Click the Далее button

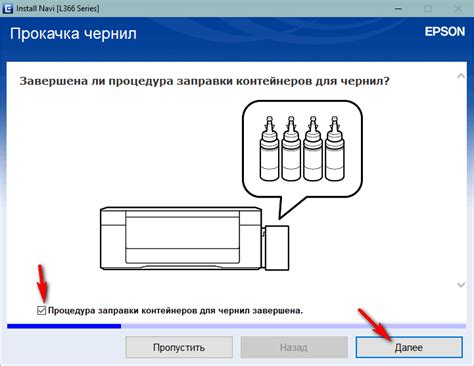pyautogui.click(x=409, y=347)
